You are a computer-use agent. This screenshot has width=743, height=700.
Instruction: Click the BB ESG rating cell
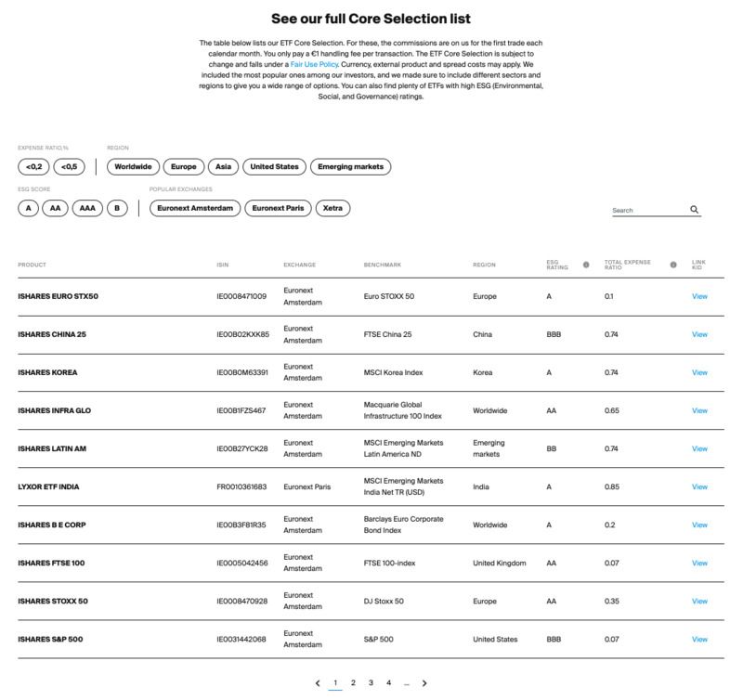(x=552, y=448)
